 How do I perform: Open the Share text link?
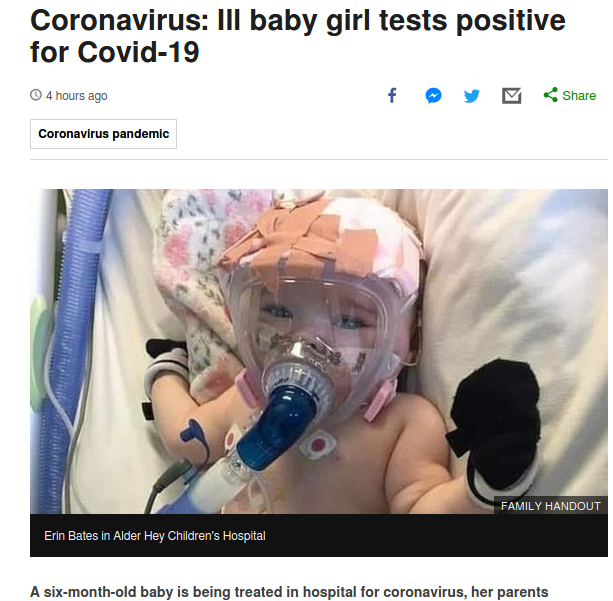click(579, 96)
